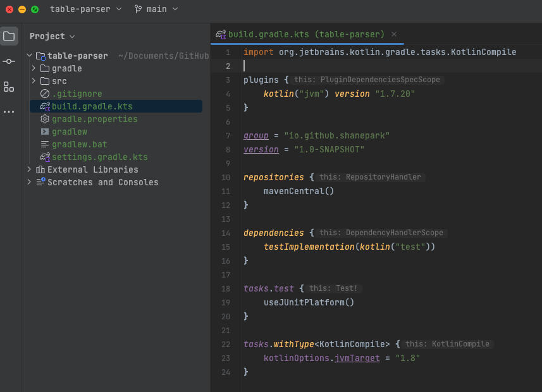Show more tool windows ellipsis icon
This screenshot has height=392, width=542.
pos(9,112)
